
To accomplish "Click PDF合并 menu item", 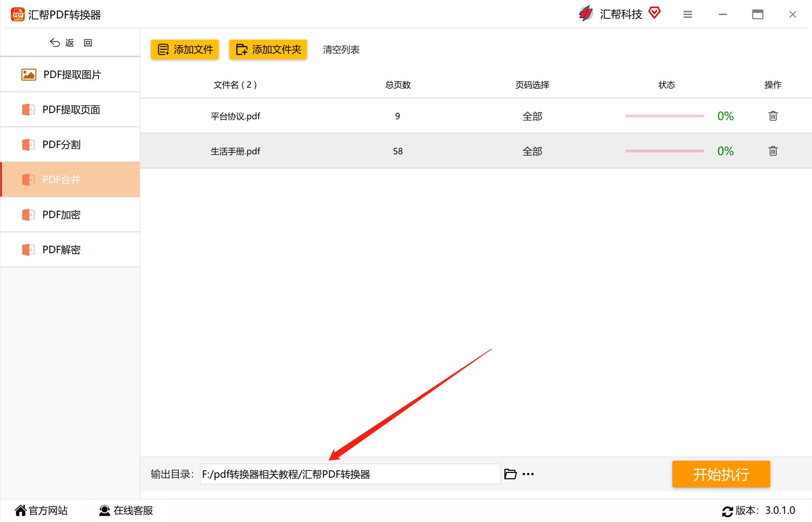I will tap(70, 179).
